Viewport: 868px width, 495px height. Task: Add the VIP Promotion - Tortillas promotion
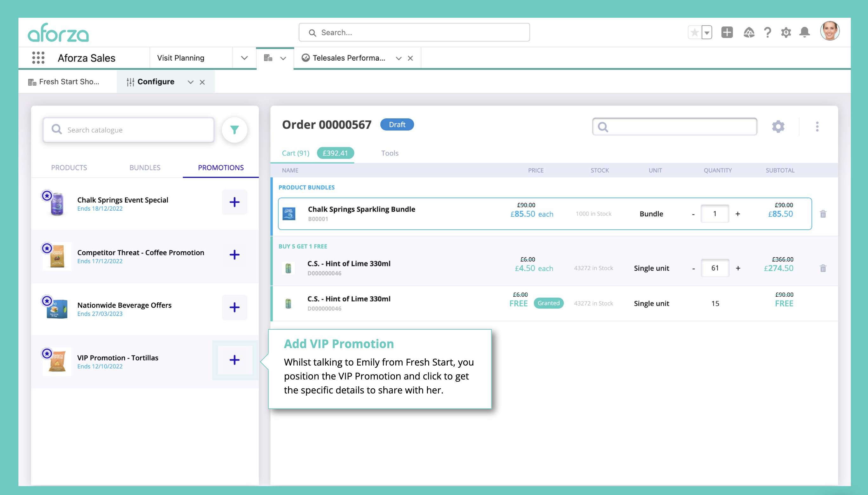pyautogui.click(x=234, y=360)
